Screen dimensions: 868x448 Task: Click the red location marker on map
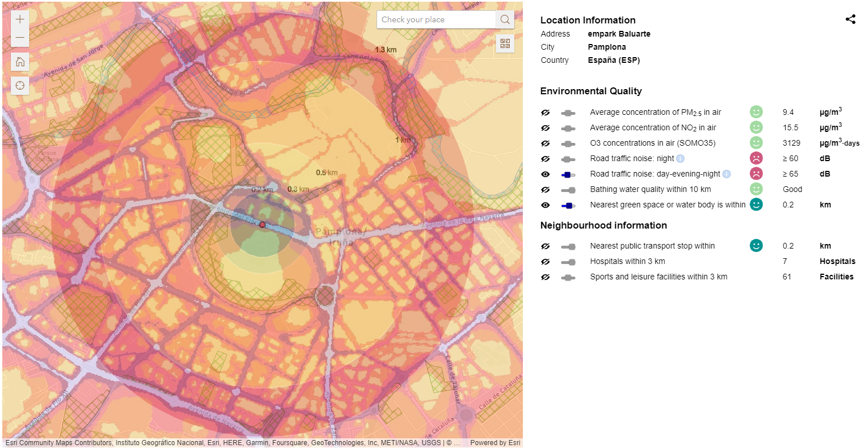[262, 225]
